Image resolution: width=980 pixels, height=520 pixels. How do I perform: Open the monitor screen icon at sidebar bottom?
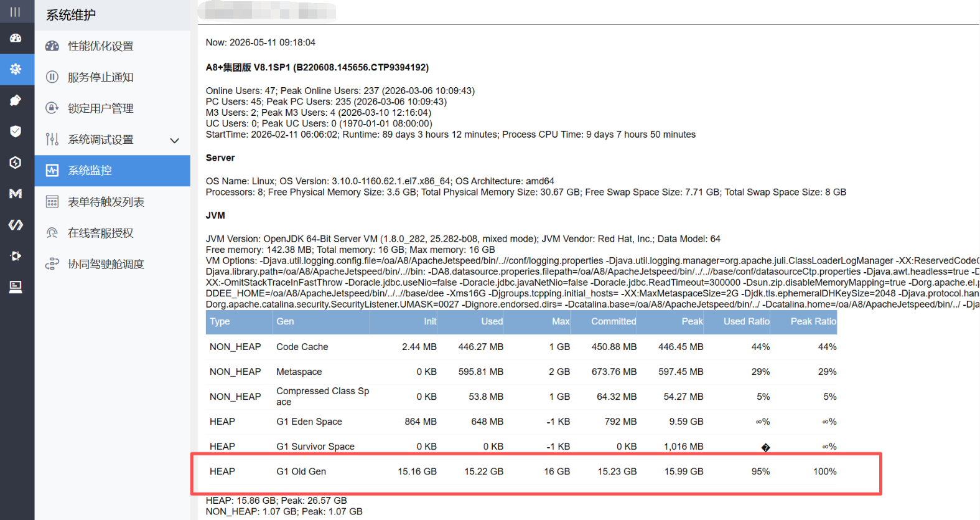(x=16, y=287)
